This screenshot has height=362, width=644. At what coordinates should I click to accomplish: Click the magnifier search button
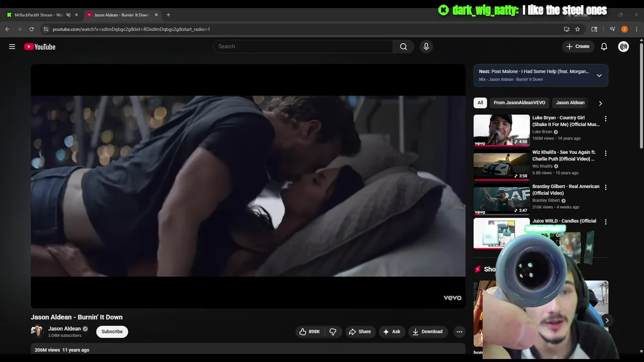404,46
